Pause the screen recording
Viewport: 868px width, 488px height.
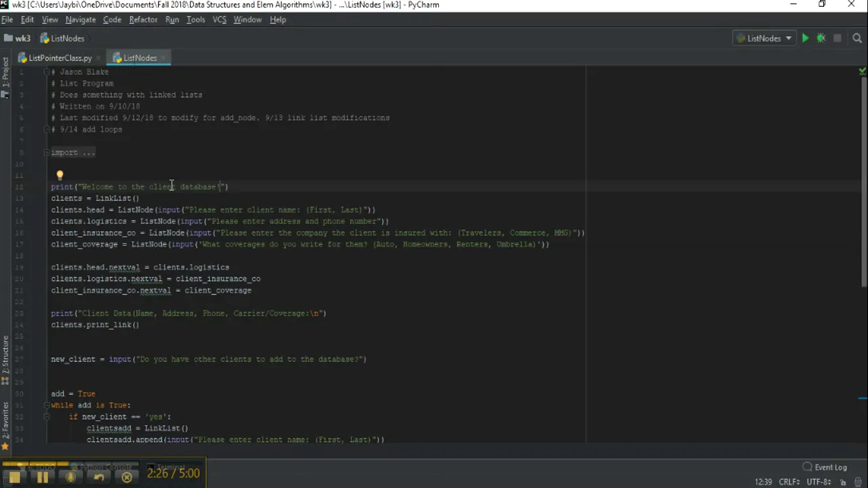click(42, 477)
